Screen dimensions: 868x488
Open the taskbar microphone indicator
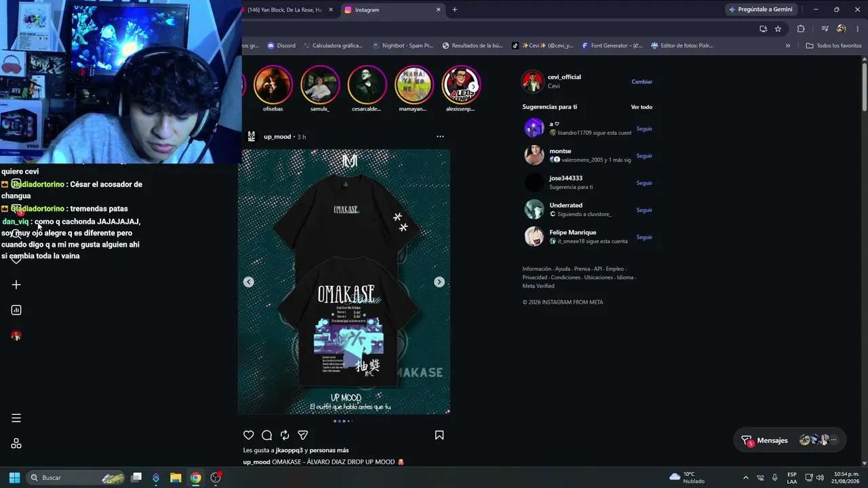click(774, 478)
